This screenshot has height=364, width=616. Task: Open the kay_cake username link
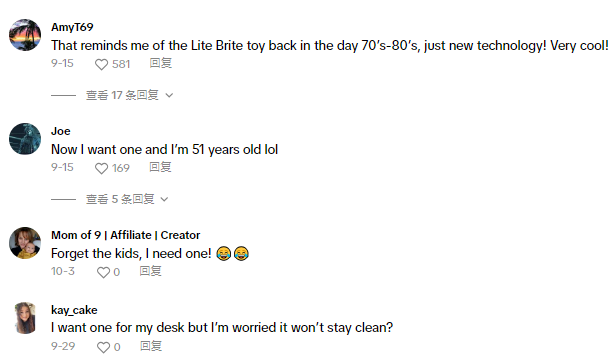[x=74, y=310]
